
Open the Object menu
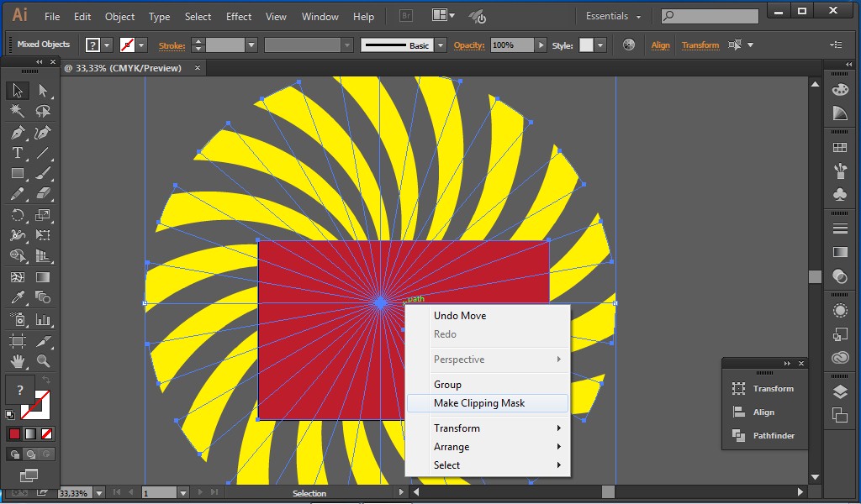point(119,16)
